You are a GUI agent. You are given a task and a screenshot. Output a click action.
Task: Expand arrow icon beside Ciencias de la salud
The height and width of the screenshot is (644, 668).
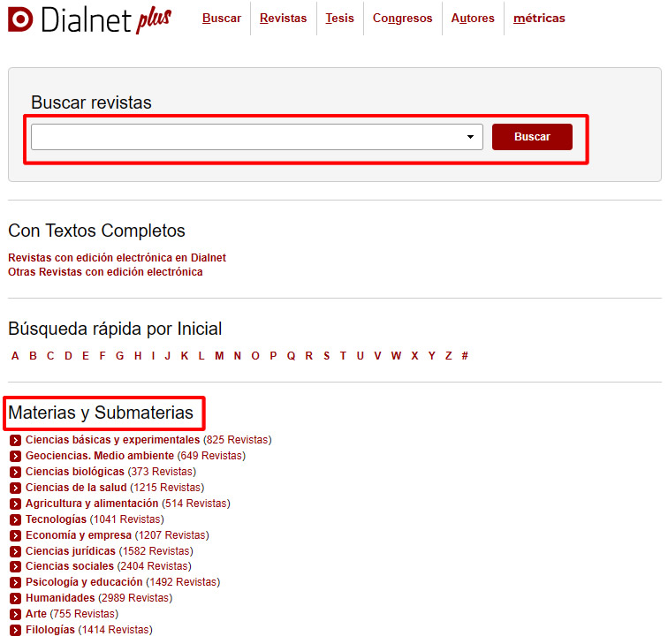point(15,488)
